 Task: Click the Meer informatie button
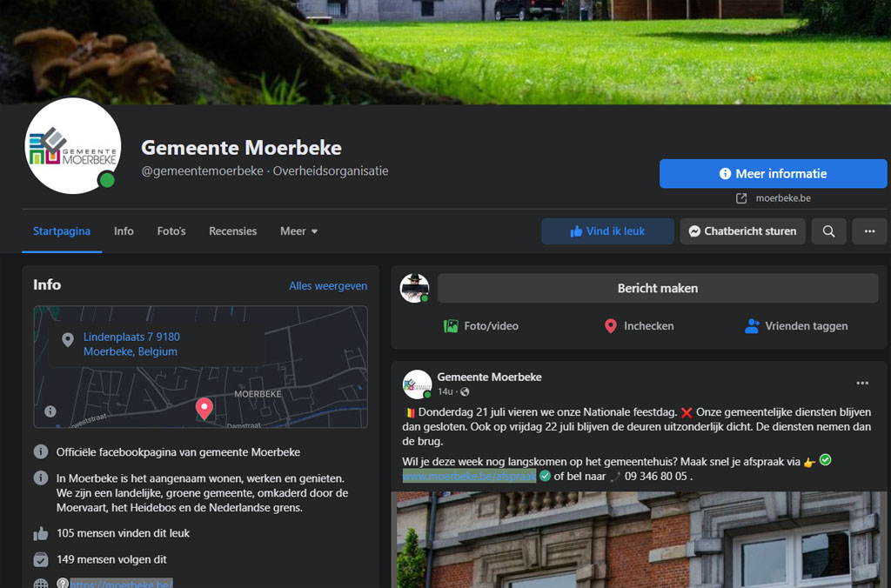coord(773,173)
